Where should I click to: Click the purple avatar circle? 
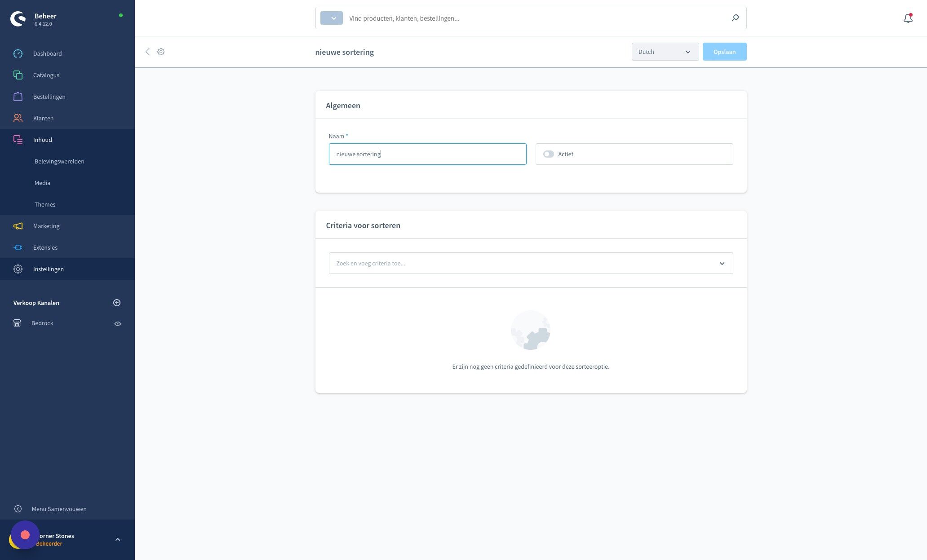[x=25, y=534]
